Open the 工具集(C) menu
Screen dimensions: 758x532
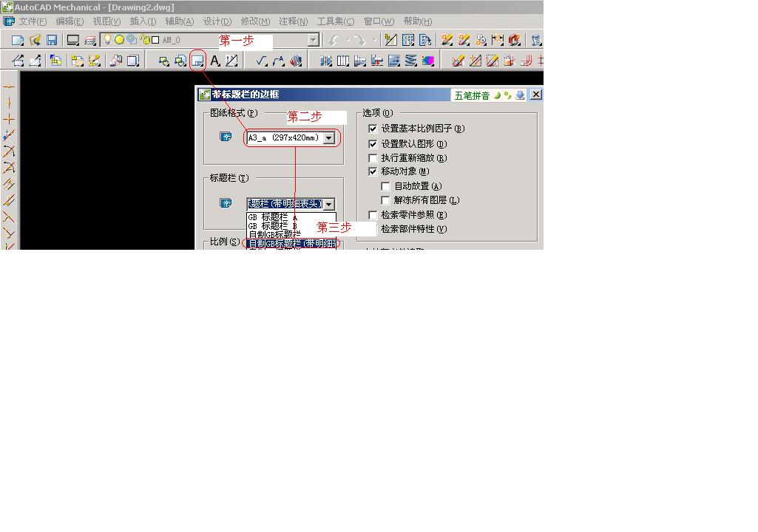tap(336, 21)
